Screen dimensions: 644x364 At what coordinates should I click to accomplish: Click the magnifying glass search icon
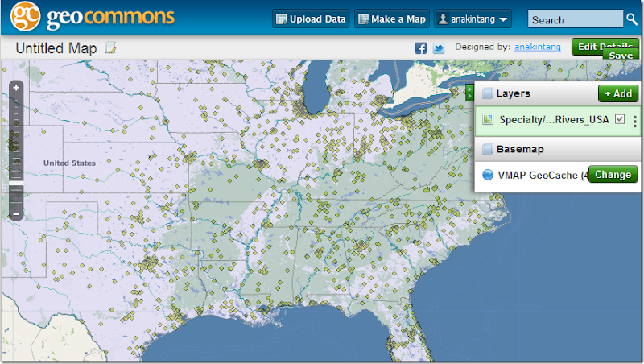tap(632, 19)
